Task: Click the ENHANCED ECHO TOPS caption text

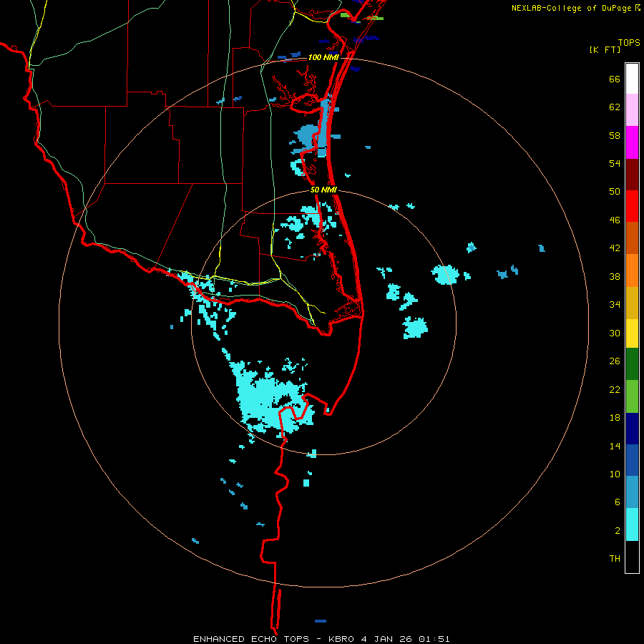Action: pyautogui.click(x=251, y=639)
